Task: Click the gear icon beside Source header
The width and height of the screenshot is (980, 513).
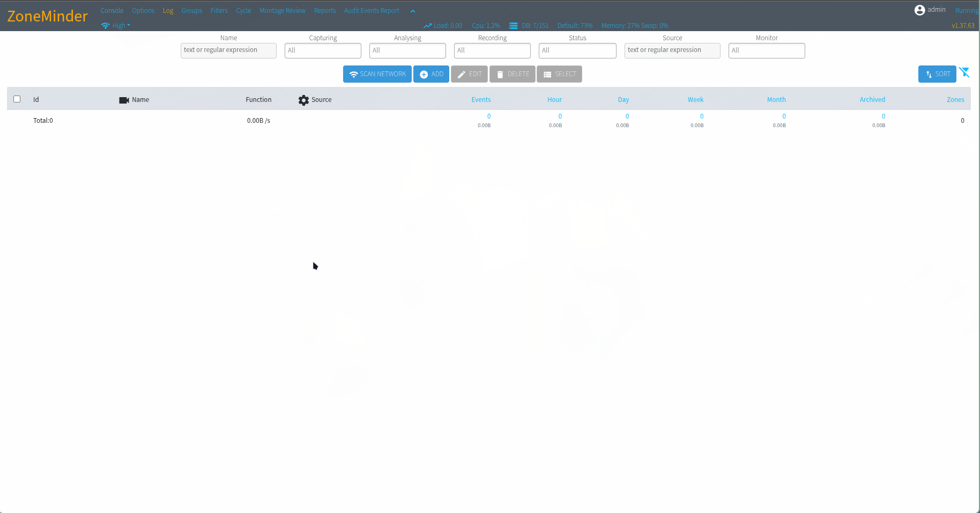Action: [303, 100]
